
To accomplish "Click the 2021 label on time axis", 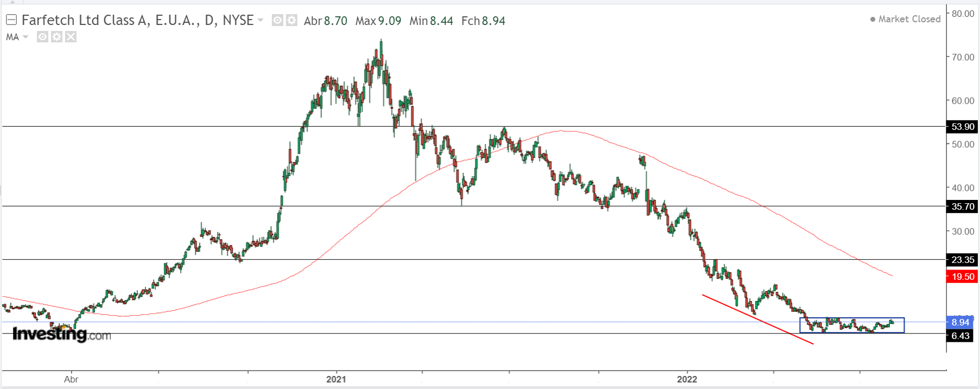I will (x=336, y=379).
